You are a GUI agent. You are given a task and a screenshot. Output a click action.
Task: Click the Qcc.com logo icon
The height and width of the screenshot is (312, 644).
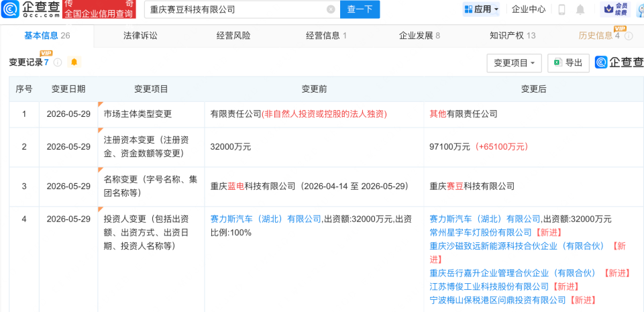click(10, 9)
